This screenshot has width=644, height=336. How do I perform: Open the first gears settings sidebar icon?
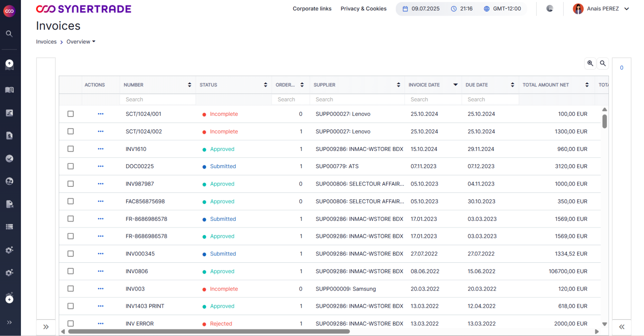coord(9,250)
